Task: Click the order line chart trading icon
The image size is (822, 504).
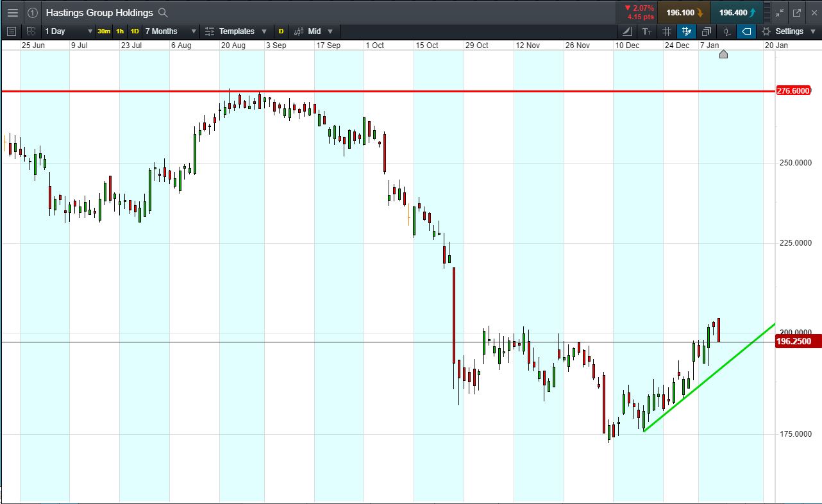Action: coord(726,31)
